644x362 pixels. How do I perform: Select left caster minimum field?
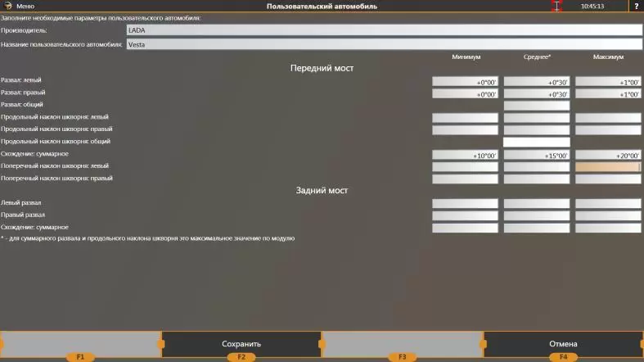click(465, 118)
